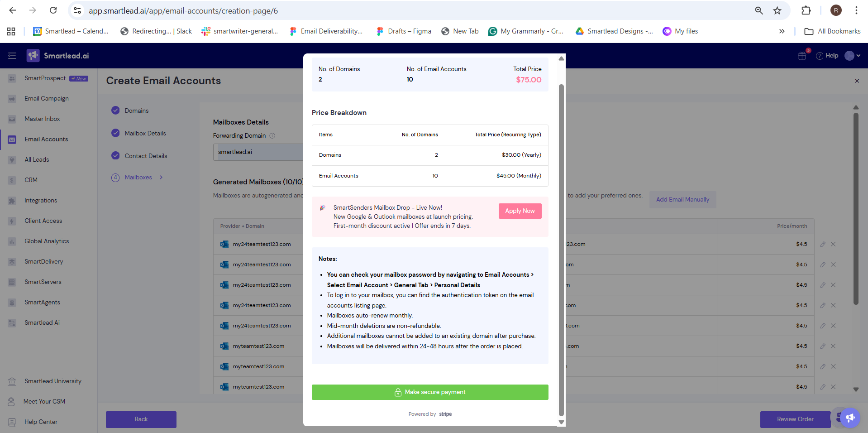Screen dimensions: 868x433
Task: Open the Chrome three-dot menu
Action: [x=856, y=10]
